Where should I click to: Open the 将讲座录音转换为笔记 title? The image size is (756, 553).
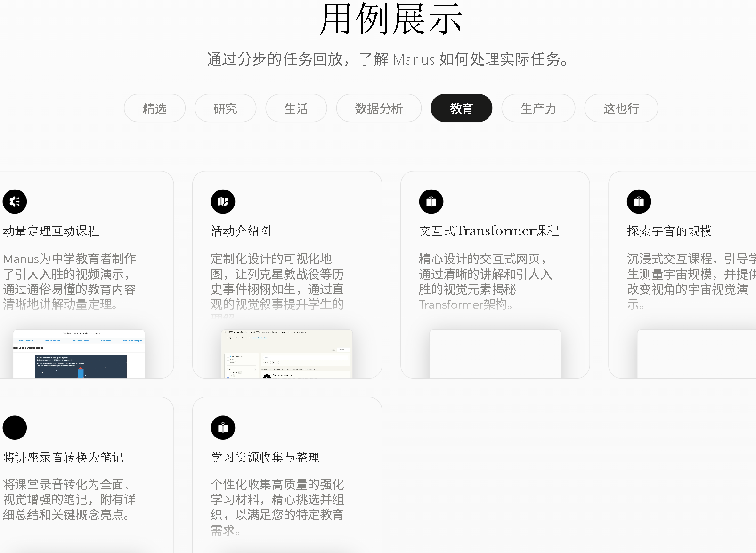(x=63, y=457)
